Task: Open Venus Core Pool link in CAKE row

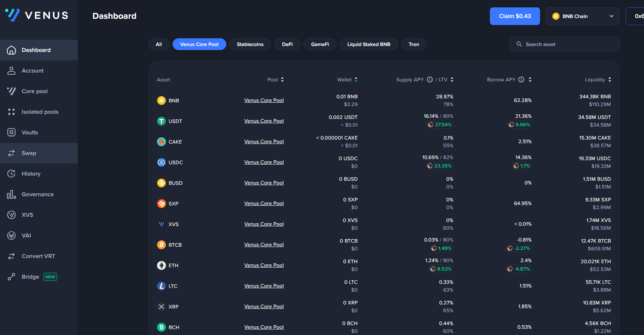Action: click(x=264, y=141)
